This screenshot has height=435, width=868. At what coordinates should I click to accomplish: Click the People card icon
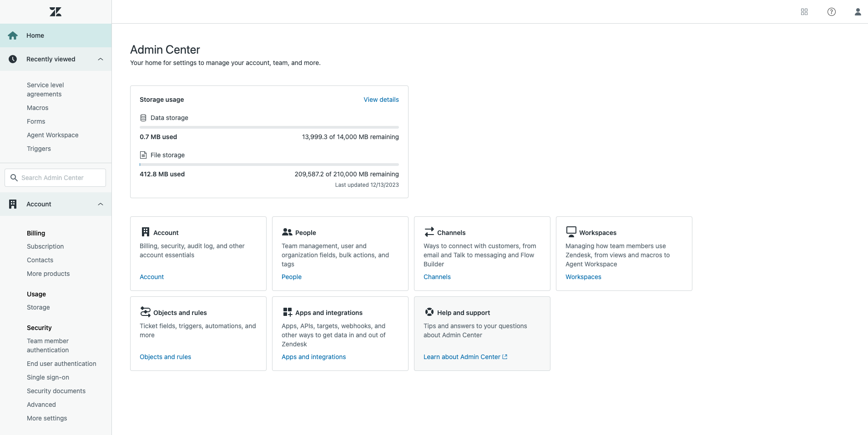pos(287,232)
